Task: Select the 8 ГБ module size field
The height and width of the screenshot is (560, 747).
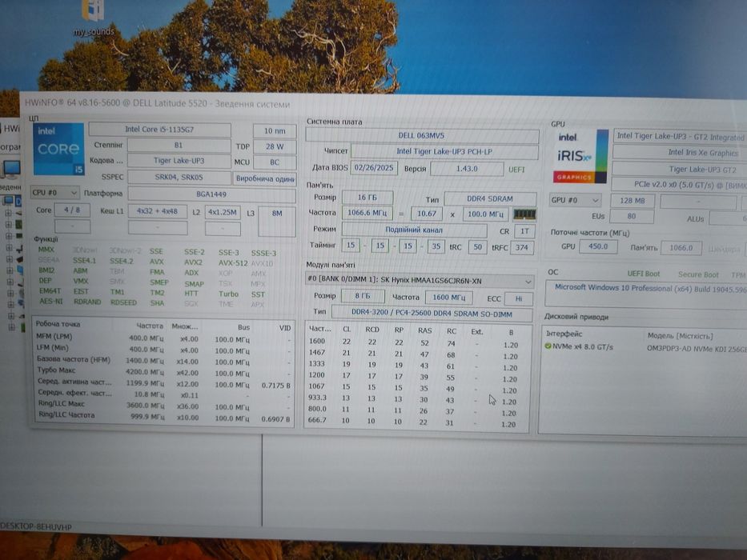Action: (363, 296)
